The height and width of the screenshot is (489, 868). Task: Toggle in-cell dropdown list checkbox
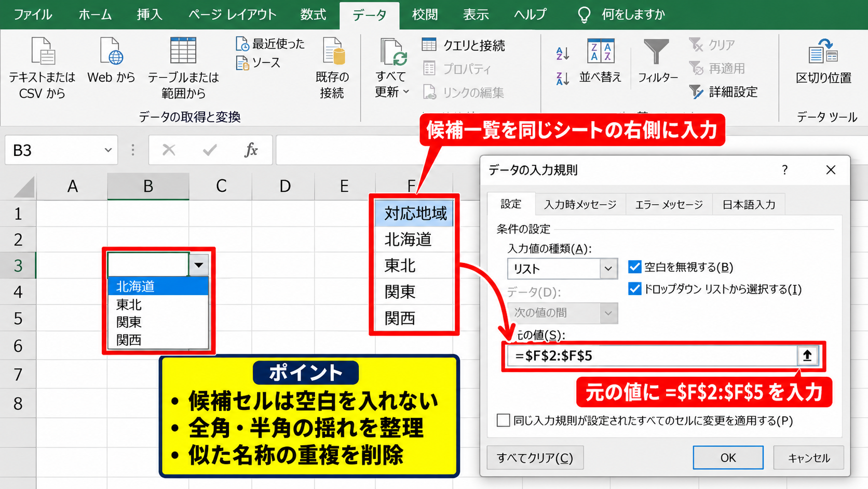634,289
